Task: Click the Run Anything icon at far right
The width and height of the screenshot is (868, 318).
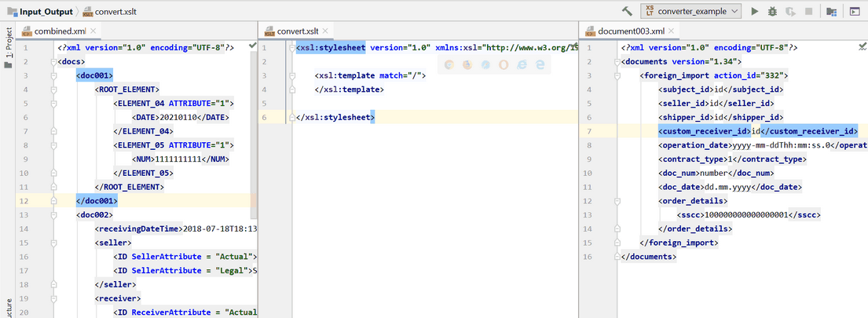Action: (x=855, y=11)
